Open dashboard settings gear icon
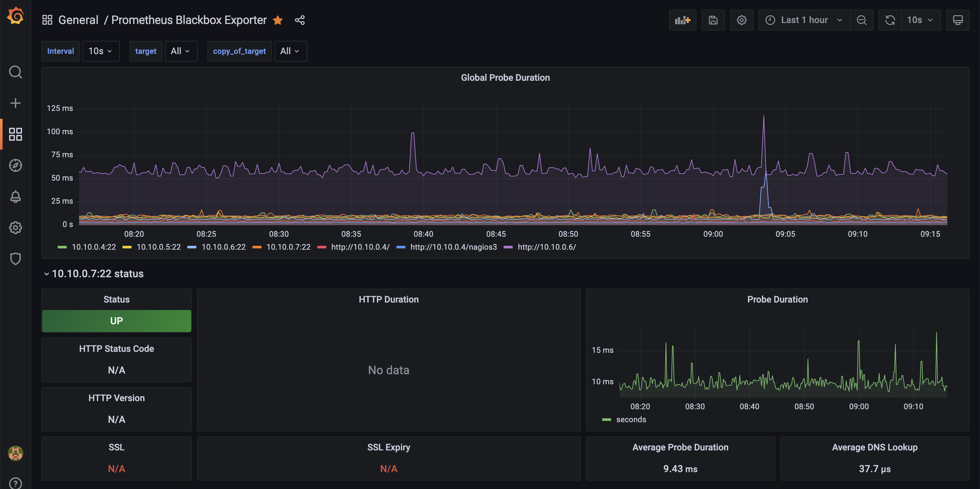Viewport: 980px width, 489px height. point(741,20)
